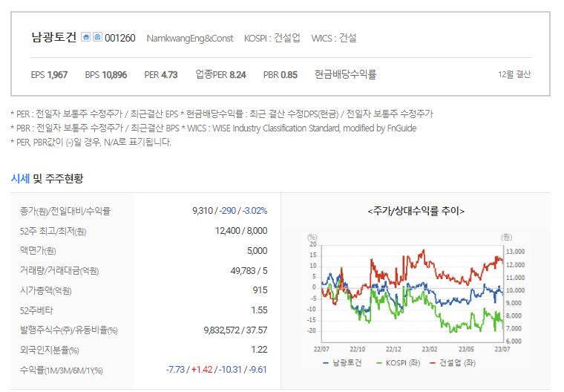Screen dimensions: 564x392
Task: Click the 외국인지분율(%) row label
Action: coord(49,350)
